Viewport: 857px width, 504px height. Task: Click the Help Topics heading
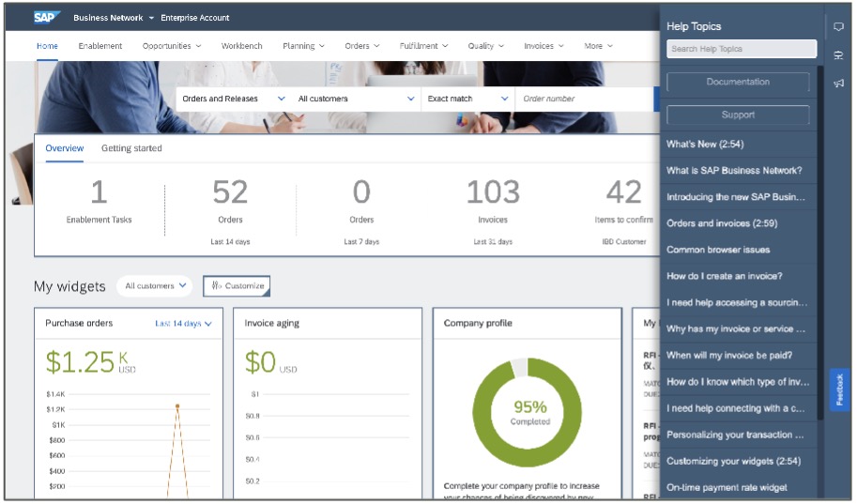(x=694, y=26)
